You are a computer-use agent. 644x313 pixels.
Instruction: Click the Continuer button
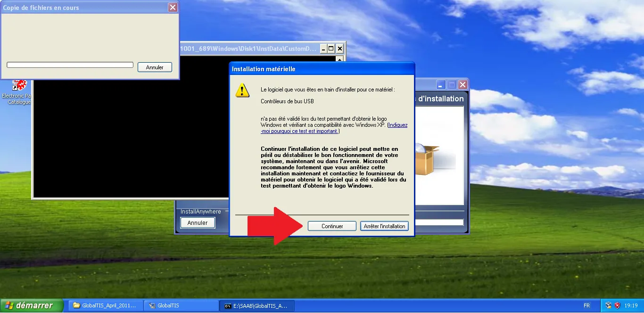click(x=332, y=226)
